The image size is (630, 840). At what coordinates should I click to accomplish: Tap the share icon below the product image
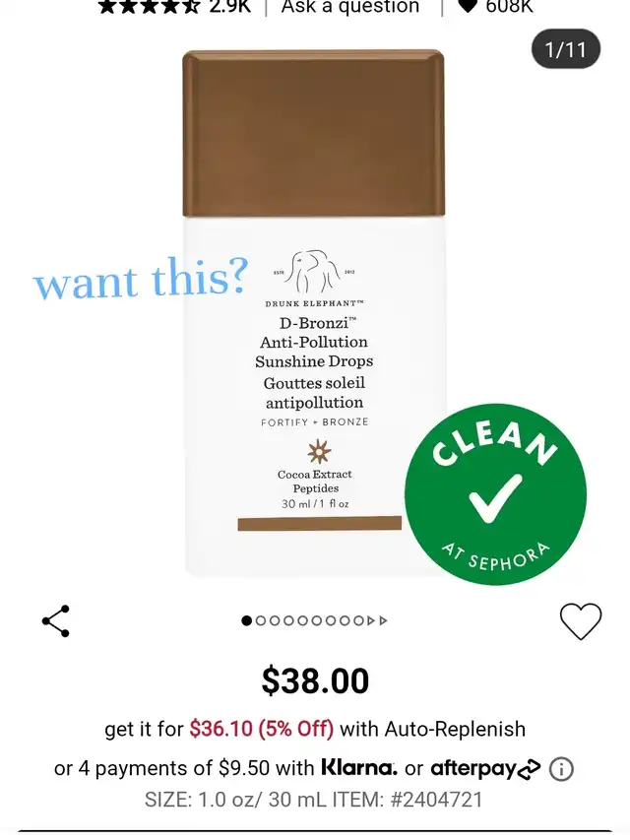coord(56,621)
